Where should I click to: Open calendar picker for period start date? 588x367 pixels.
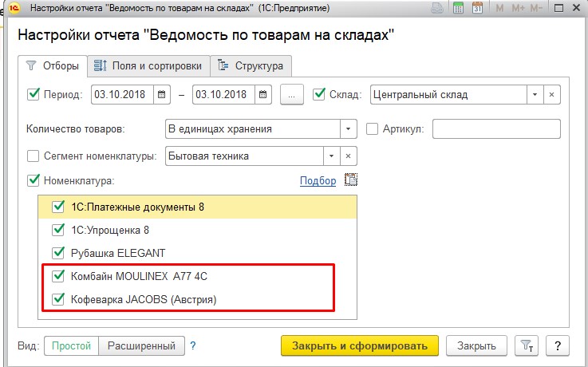[162, 94]
